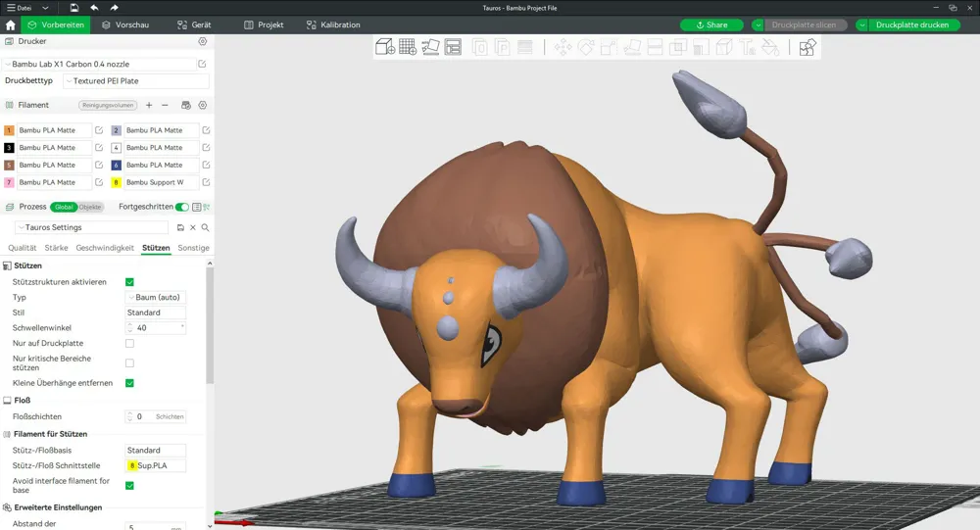Select the Global process mode
Screen dimensions: 980x530
click(x=64, y=207)
